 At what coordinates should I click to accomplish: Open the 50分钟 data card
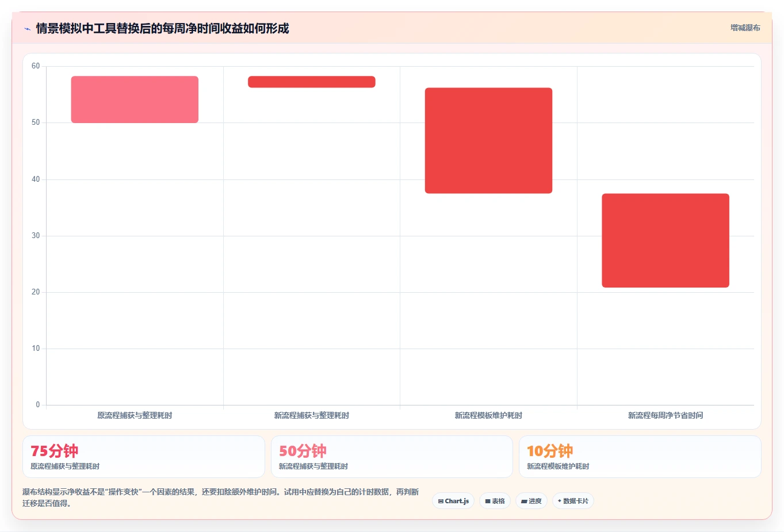(x=392, y=457)
